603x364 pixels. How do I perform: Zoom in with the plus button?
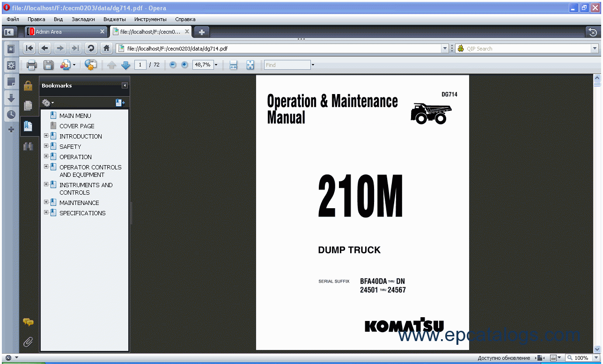point(184,65)
